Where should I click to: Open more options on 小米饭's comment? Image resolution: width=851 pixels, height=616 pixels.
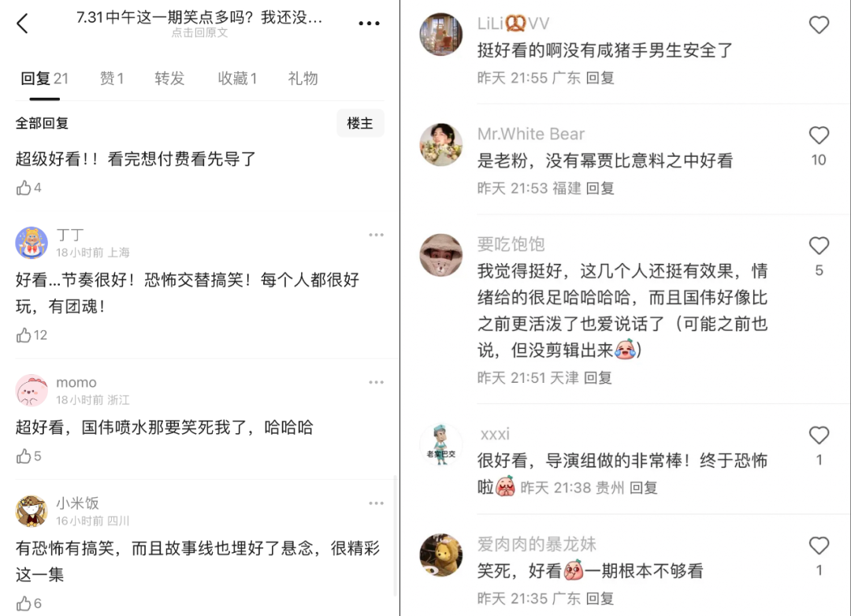tap(376, 503)
